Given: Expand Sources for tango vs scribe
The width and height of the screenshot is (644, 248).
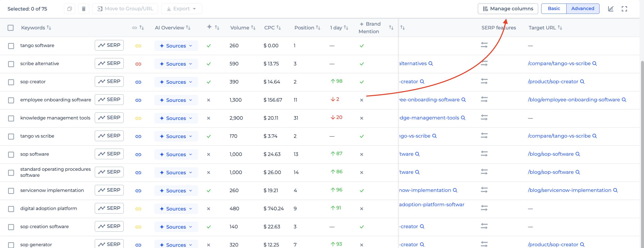Looking at the screenshot, I should tap(176, 136).
